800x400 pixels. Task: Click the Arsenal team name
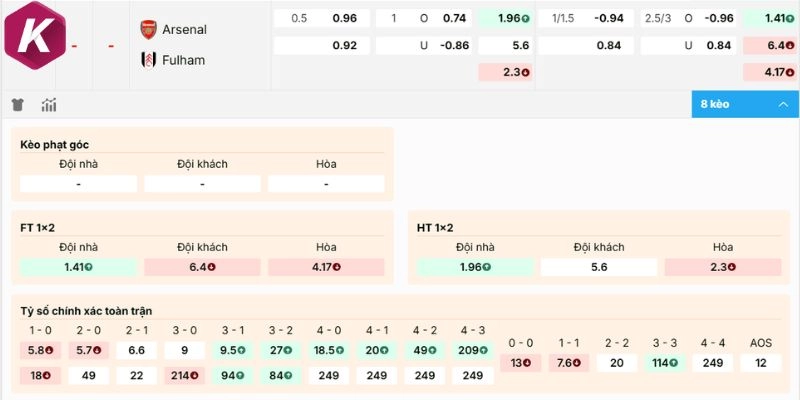coord(184,30)
